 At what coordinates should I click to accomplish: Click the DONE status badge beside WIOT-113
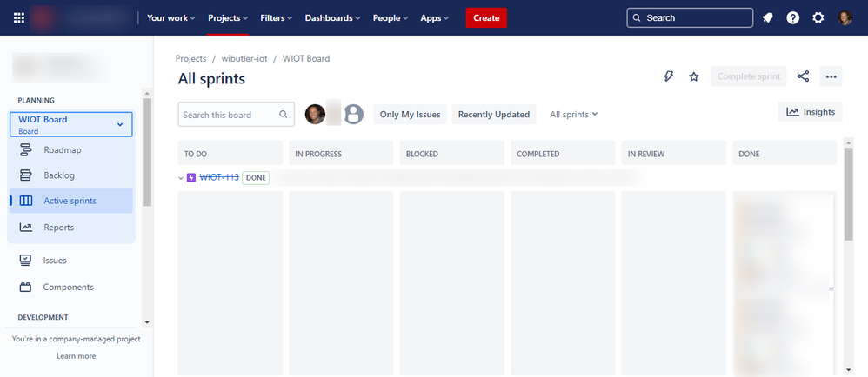tap(256, 178)
